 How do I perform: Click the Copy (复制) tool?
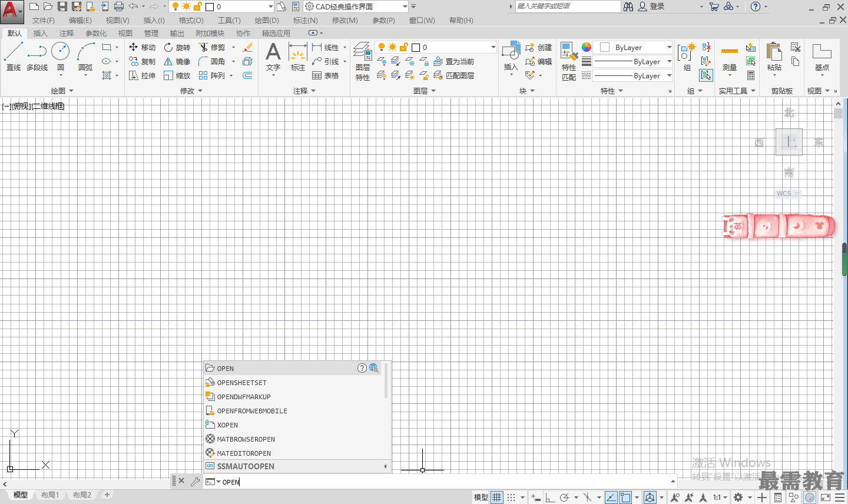coord(142,61)
